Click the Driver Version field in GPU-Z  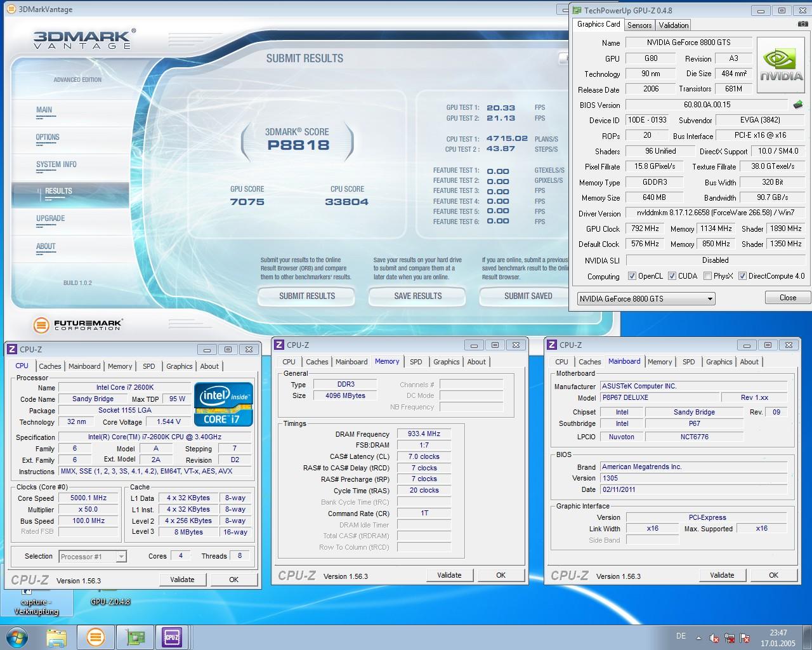pyautogui.click(x=715, y=213)
